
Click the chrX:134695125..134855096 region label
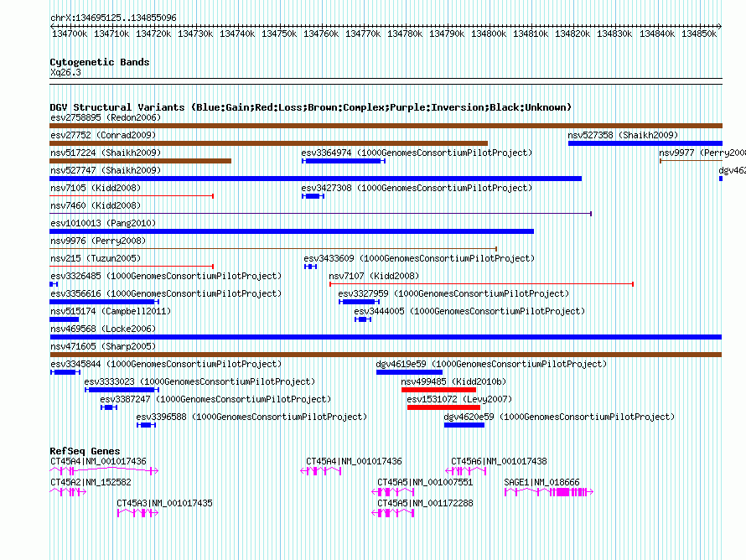(113, 18)
